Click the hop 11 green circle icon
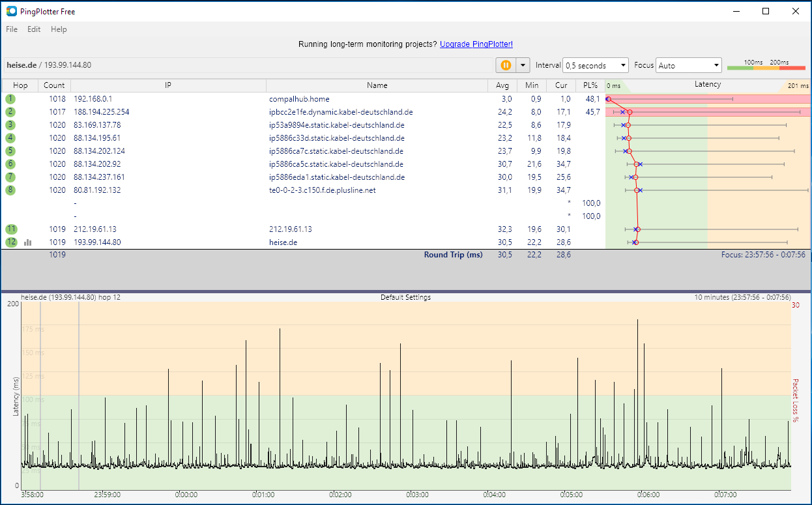This screenshot has height=505, width=812. [11, 229]
